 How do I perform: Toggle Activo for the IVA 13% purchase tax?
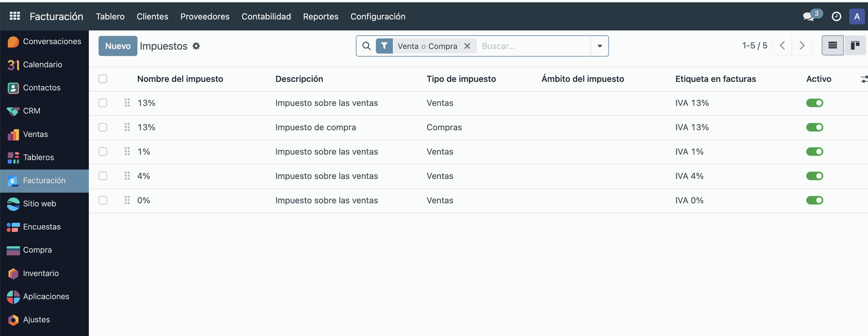point(815,128)
